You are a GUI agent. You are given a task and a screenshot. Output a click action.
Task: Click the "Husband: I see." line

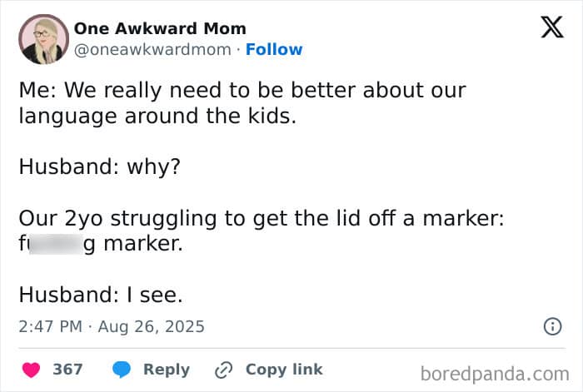[101, 294]
